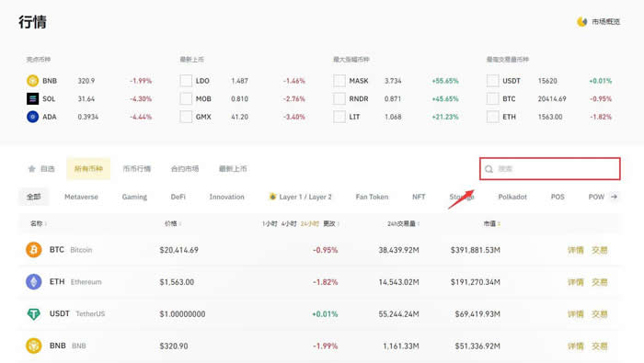The height and width of the screenshot is (363, 644).
Task: Switch to the 币币行情 spot market tab
Action: point(137,168)
